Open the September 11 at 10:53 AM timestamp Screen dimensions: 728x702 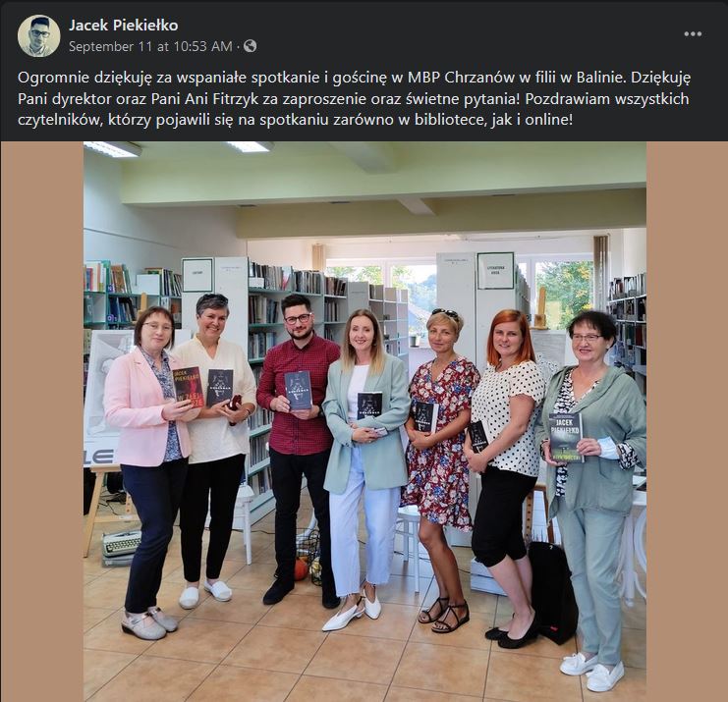click(150, 46)
